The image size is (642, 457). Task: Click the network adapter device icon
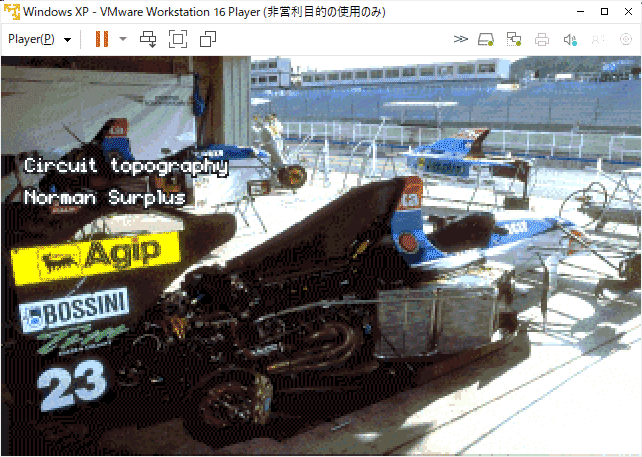click(x=514, y=39)
